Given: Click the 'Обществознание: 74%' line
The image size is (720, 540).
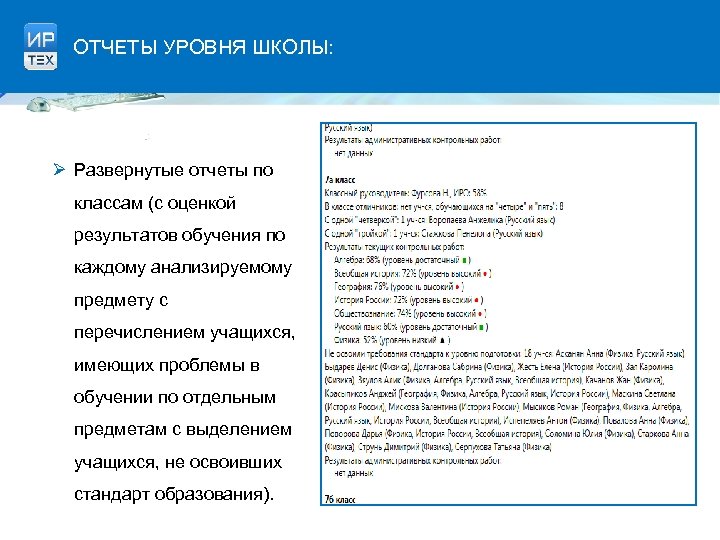Looking at the screenshot, I should [410, 314].
